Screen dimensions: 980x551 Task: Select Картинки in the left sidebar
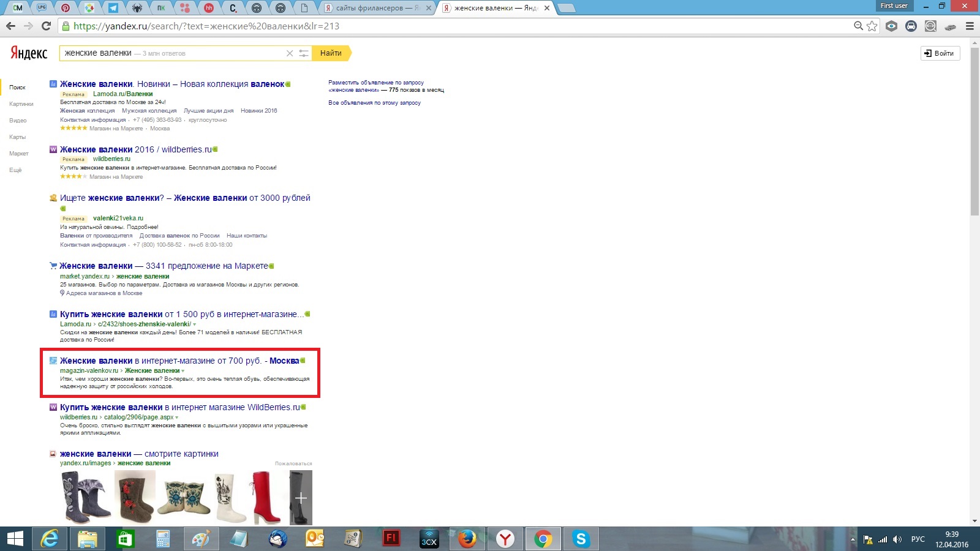coord(21,104)
